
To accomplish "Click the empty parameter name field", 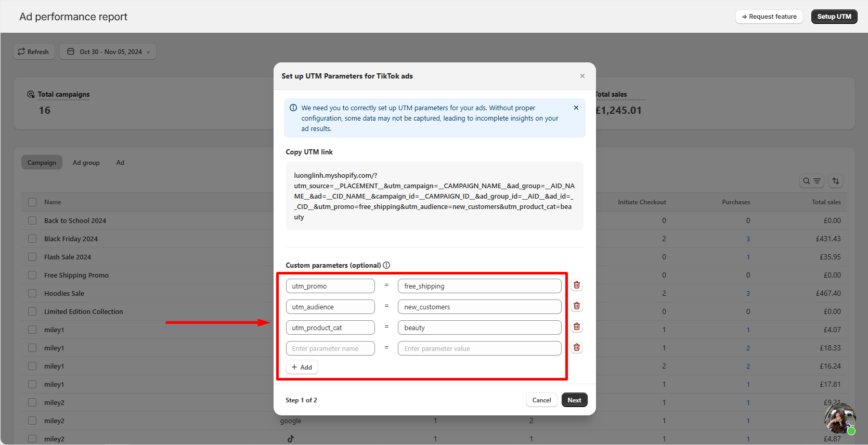I will point(330,348).
